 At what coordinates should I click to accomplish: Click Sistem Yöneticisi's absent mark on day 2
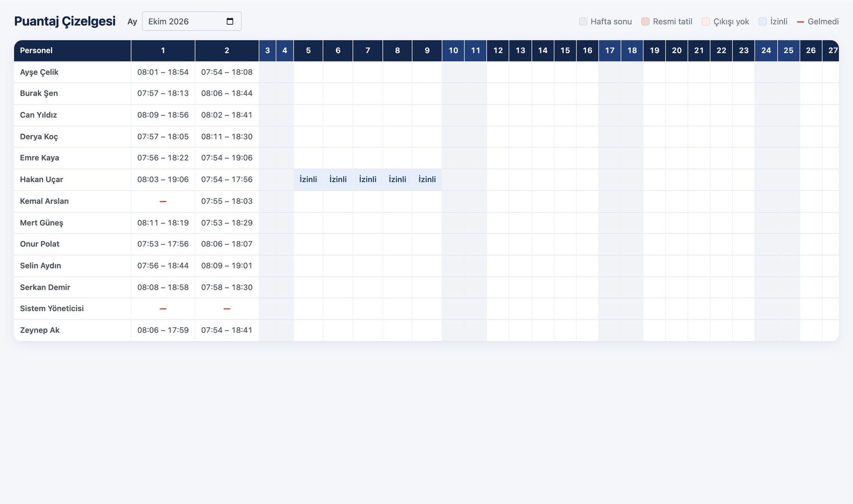pos(227,309)
